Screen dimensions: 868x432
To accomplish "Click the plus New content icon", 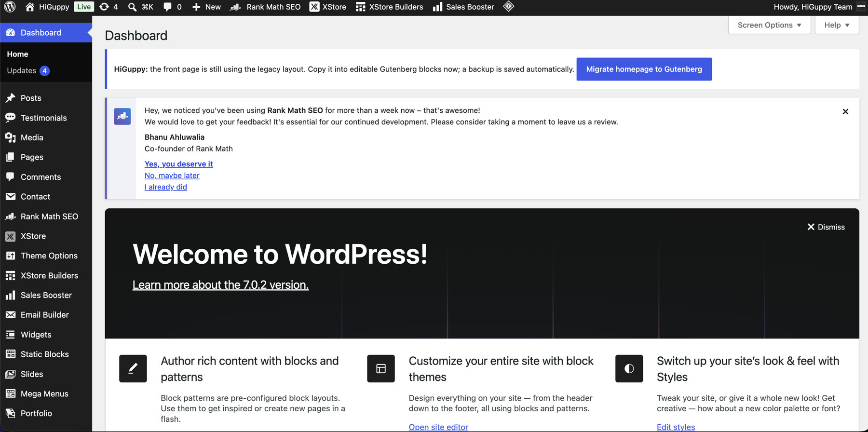I will 196,7.
